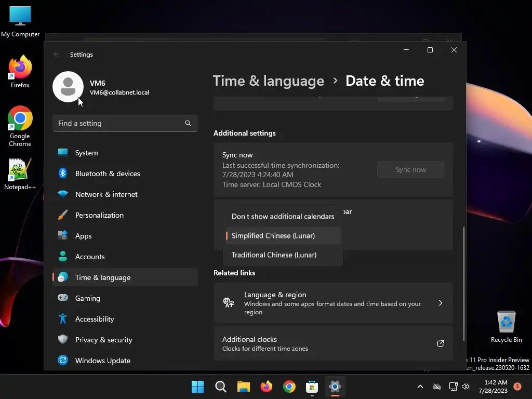Click the OneDrive cloud tray icon
This screenshot has width=532, height=399.
pyautogui.click(x=437, y=387)
